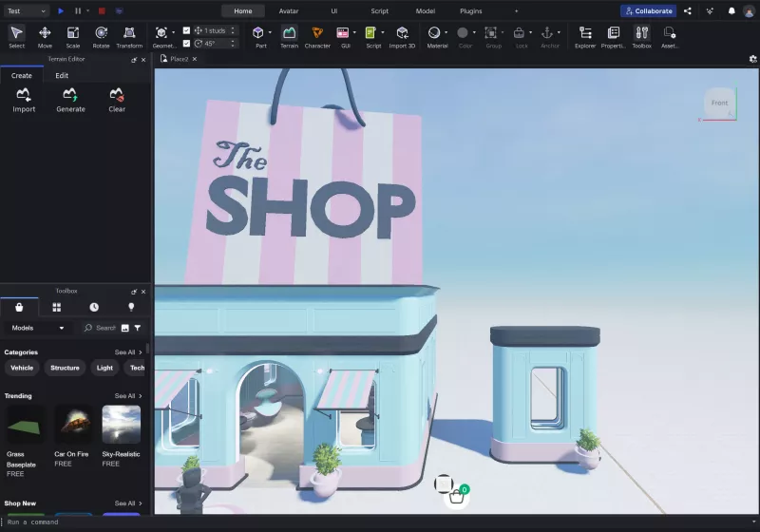This screenshot has height=532, width=760.
Task: Choose the Scale tool
Action: [x=73, y=36]
